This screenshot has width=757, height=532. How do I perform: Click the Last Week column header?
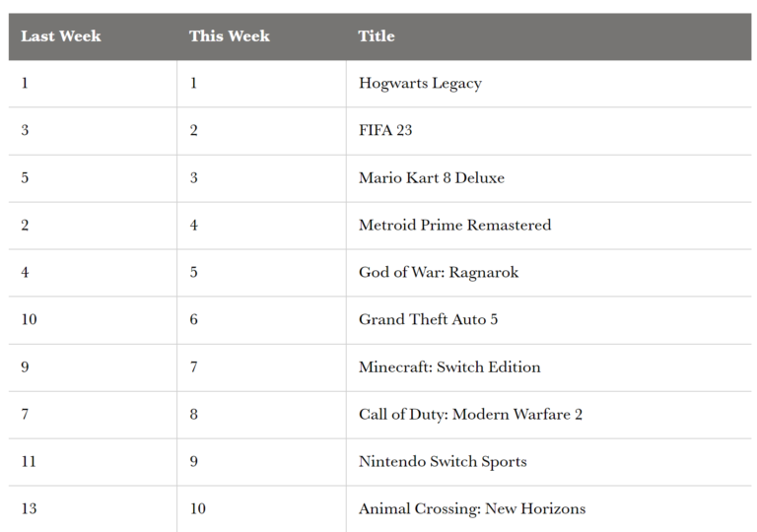[61, 36]
